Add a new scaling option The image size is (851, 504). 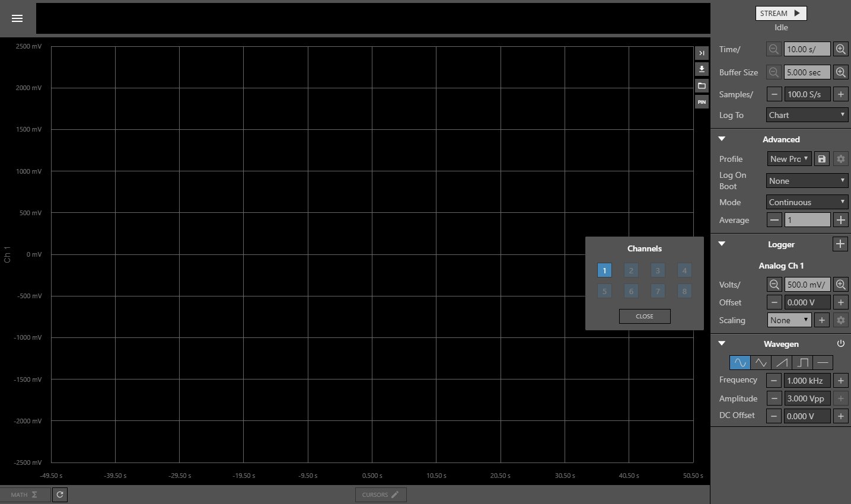tap(821, 320)
